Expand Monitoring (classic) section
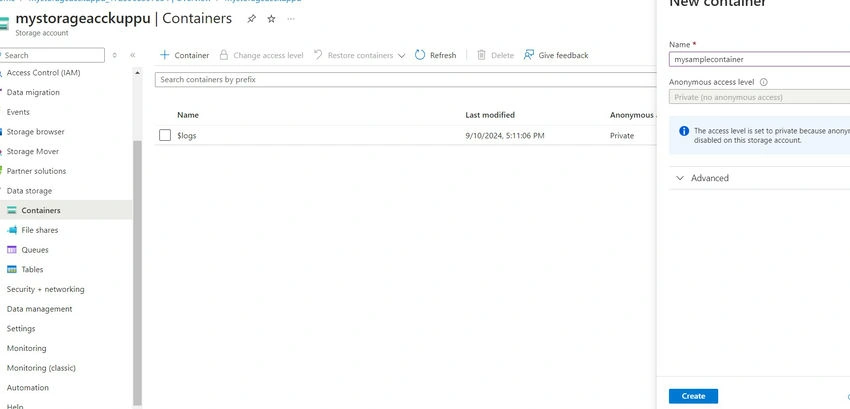Image resolution: width=850 pixels, height=409 pixels. pyautogui.click(x=41, y=368)
